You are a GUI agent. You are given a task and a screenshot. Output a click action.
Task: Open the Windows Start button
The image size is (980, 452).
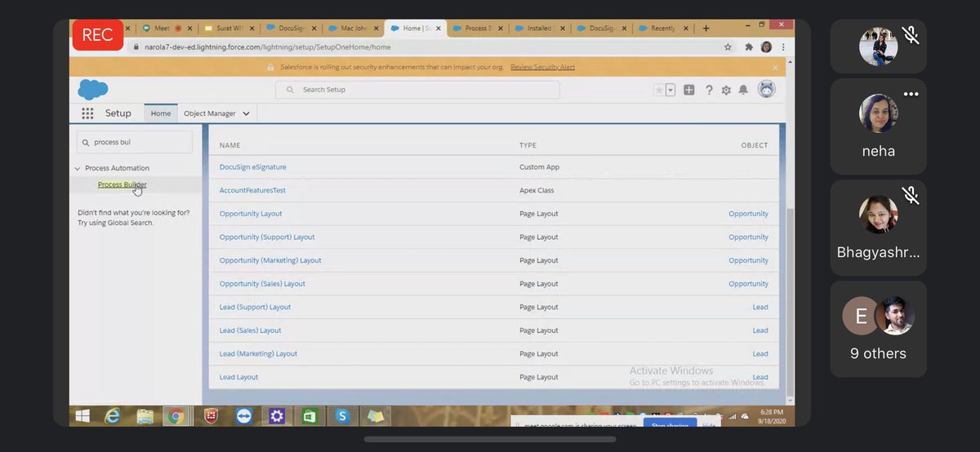point(82,416)
